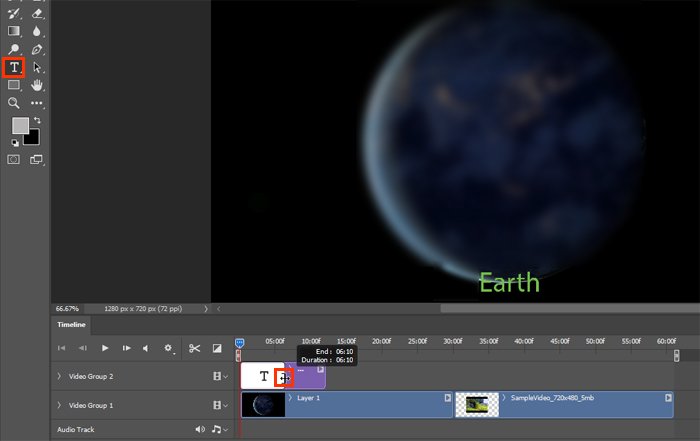Go to first frame of timeline
The width and height of the screenshot is (700, 441).
point(62,348)
